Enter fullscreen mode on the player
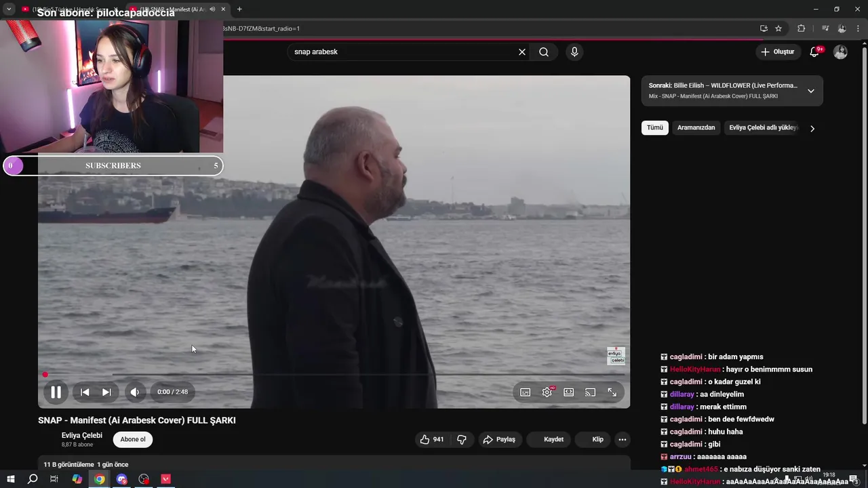The width and height of the screenshot is (868, 488). coord(612,392)
